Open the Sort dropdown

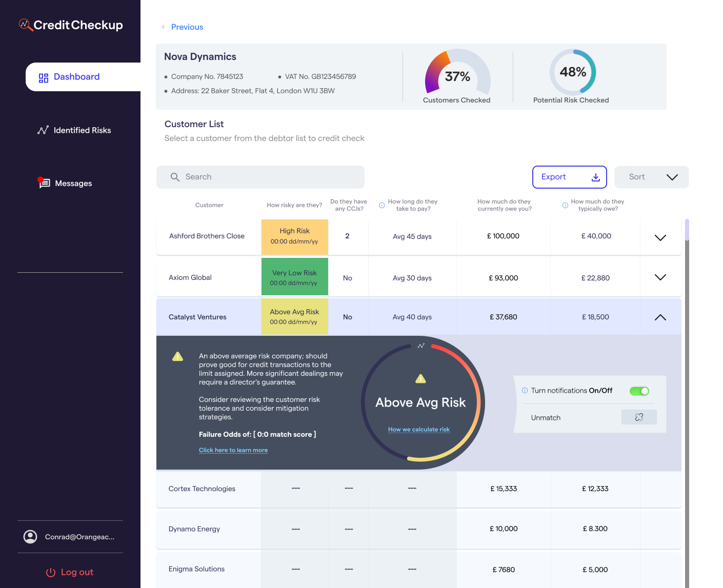(x=651, y=177)
